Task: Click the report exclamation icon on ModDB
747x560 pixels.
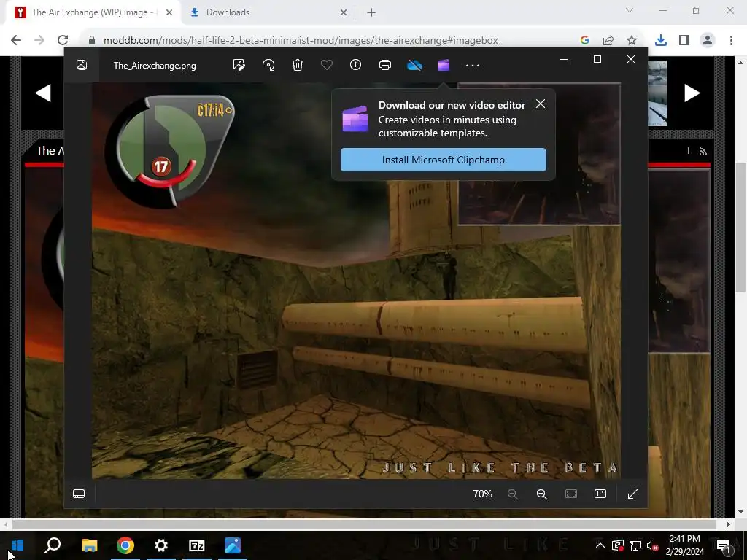Action: pyautogui.click(x=689, y=150)
